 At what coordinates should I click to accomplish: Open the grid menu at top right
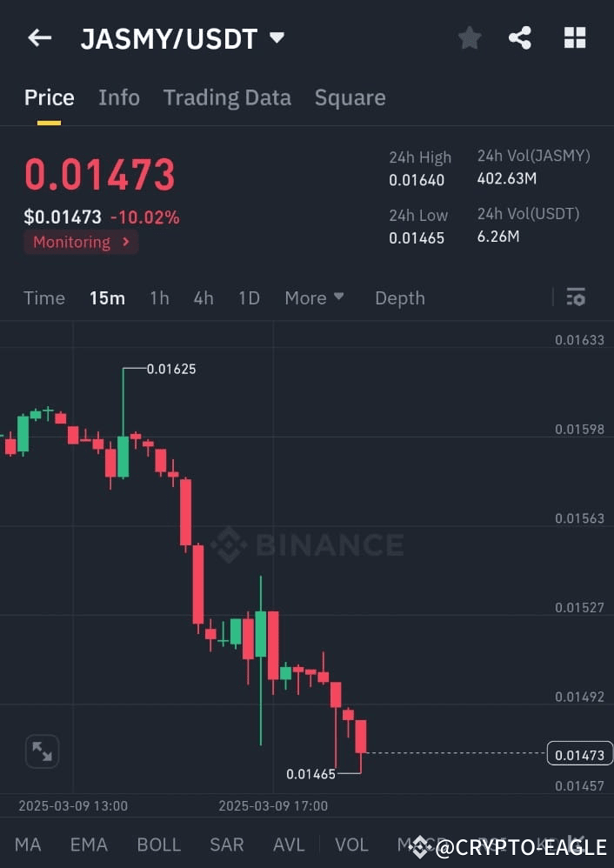pyautogui.click(x=575, y=37)
